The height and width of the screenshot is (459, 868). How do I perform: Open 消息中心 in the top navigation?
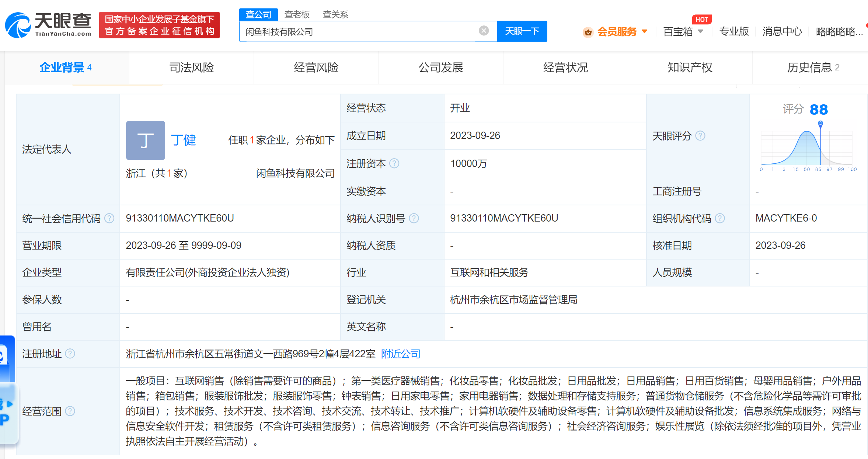(x=782, y=32)
